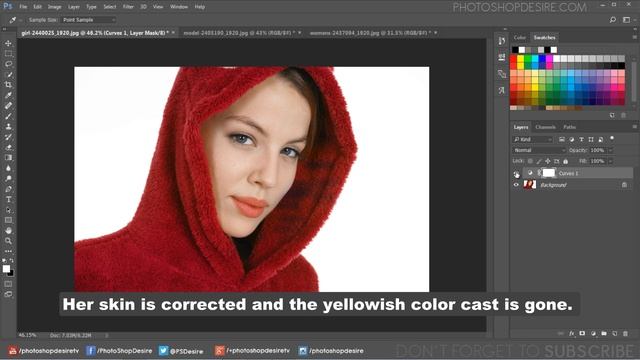
Task: Toggle adjustment layer filter
Action: coord(571,140)
